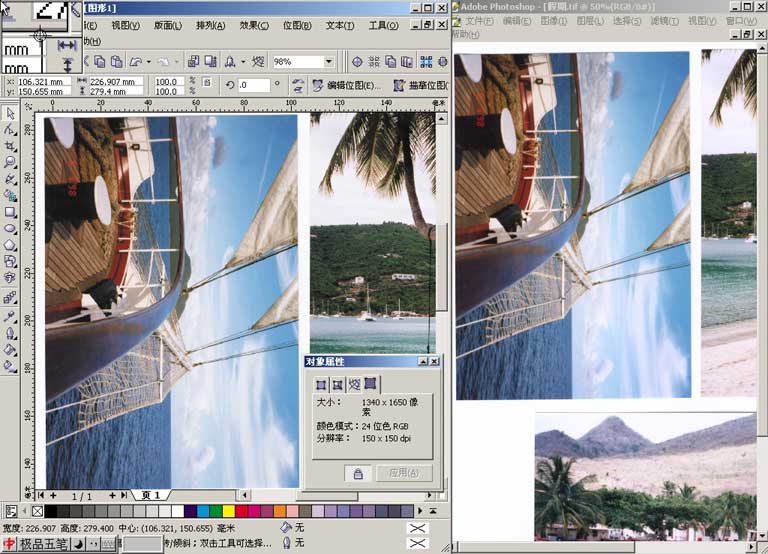The height and width of the screenshot is (554, 768).
Task: Expand the application launcher dropdown arrow
Action: coord(242,62)
